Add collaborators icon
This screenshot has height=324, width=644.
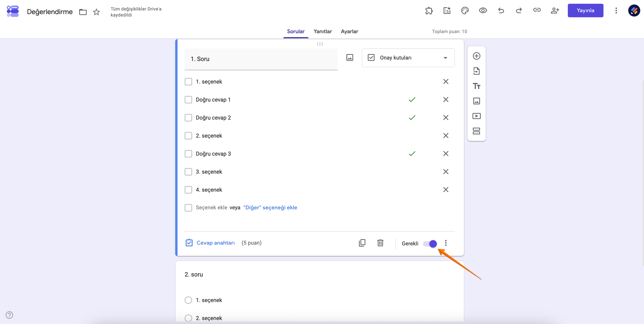(x=555, y=11)
